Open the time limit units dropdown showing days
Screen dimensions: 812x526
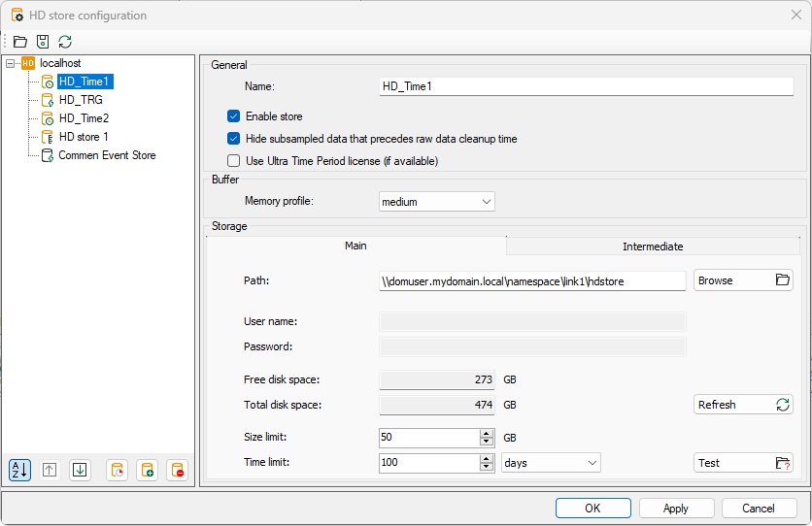[x=551, y=463]
